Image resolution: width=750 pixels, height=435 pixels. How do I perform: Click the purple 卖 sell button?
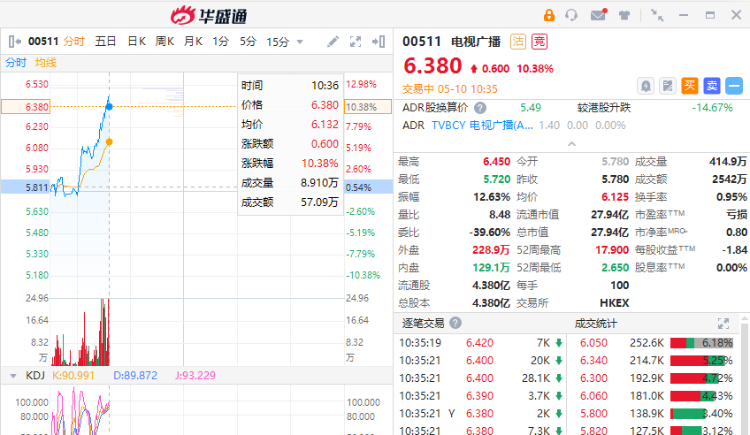(x=712, y=86)
